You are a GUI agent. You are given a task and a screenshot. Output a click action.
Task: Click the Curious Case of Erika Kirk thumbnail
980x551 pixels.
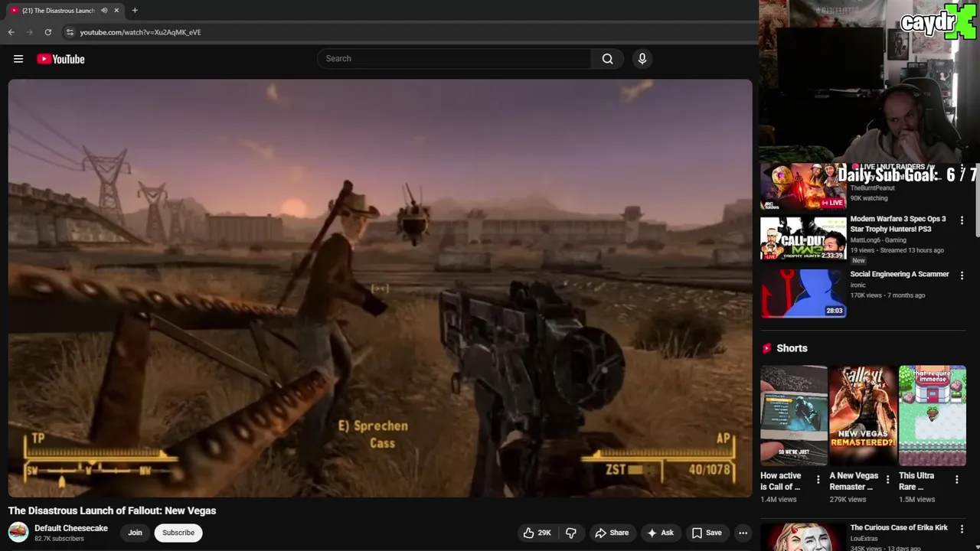(803, 537)
